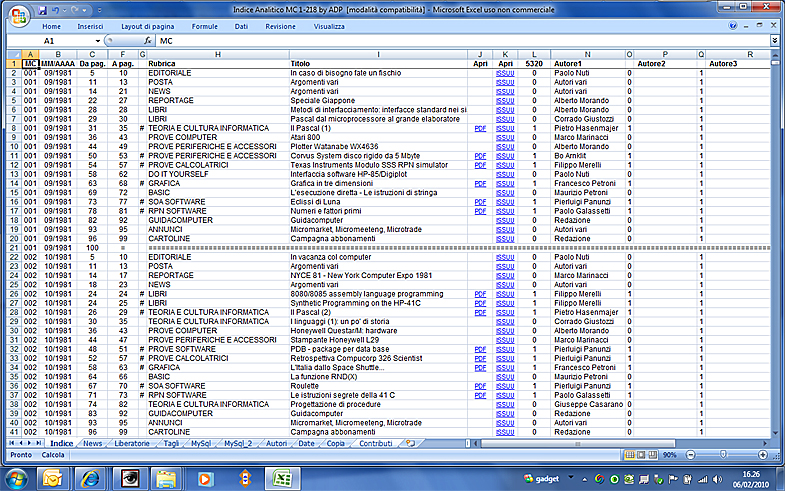
Task: Click the volume speaker tray icon
Action: [x=717, y=479]
